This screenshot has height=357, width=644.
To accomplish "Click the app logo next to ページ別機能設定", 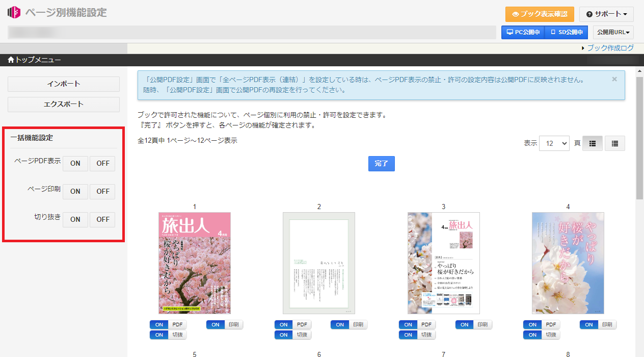I will pyautogui.click(x=14, y=13).
